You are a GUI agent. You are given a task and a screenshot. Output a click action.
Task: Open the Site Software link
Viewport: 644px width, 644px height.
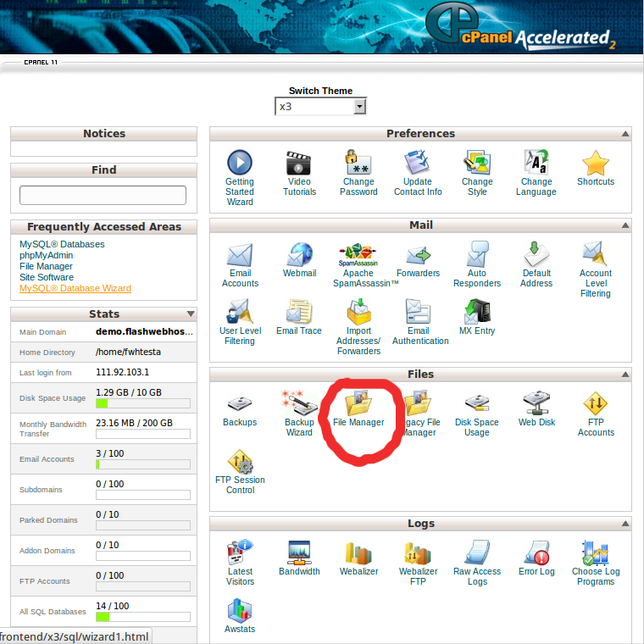pos(47,277)
